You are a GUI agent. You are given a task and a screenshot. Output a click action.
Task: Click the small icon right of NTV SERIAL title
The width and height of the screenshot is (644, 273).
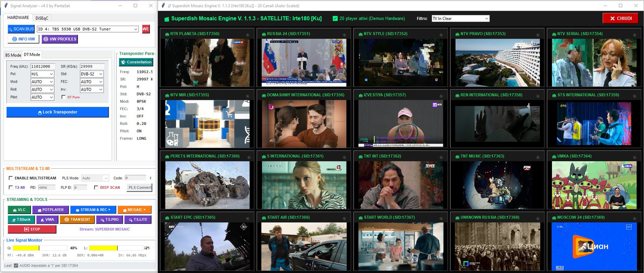pos(633,35)
